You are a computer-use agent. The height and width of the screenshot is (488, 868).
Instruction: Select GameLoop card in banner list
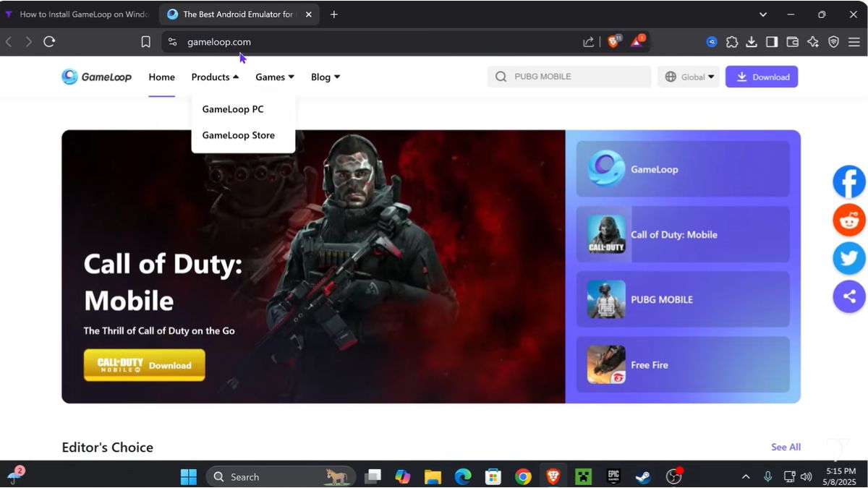tap(683, 169)
